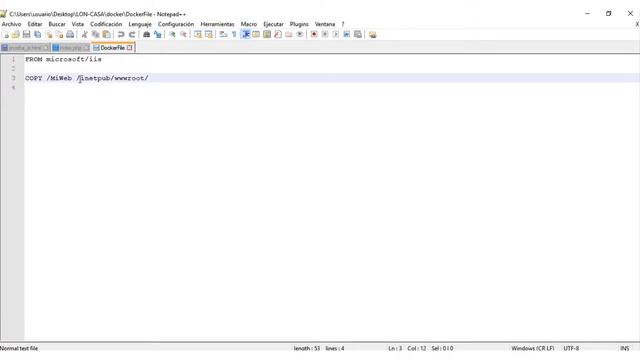Viewport: 640px width, 360px height.
Task: Click the Start Recording macro icon
Action: tap(314, 35)
